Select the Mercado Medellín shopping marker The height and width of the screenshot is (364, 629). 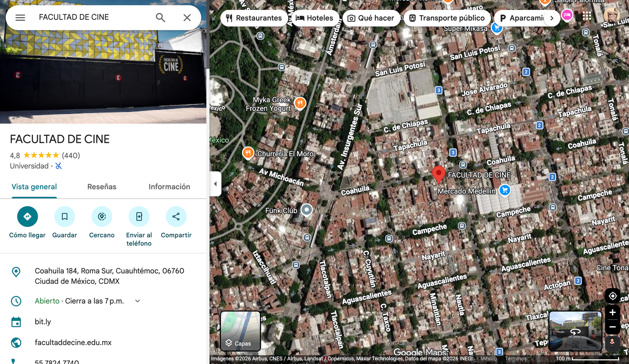(505, 190)
